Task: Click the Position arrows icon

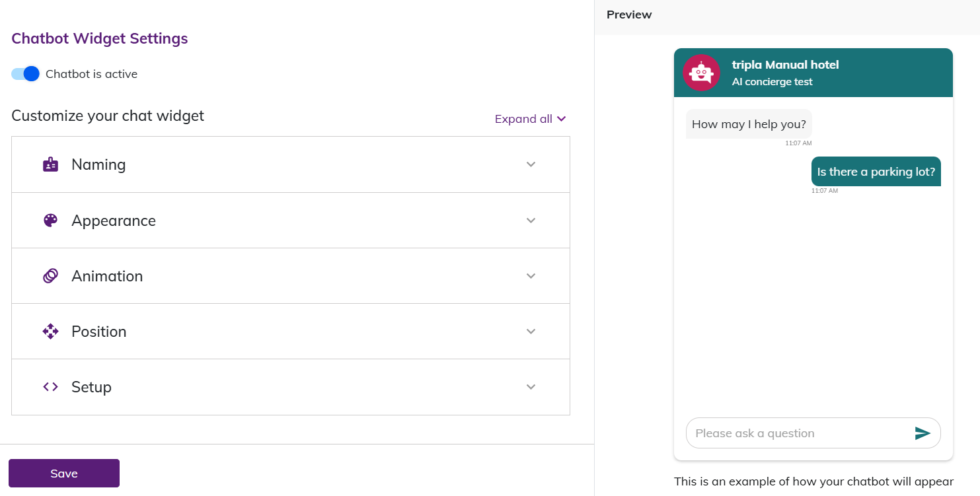Action: (50, 332)
